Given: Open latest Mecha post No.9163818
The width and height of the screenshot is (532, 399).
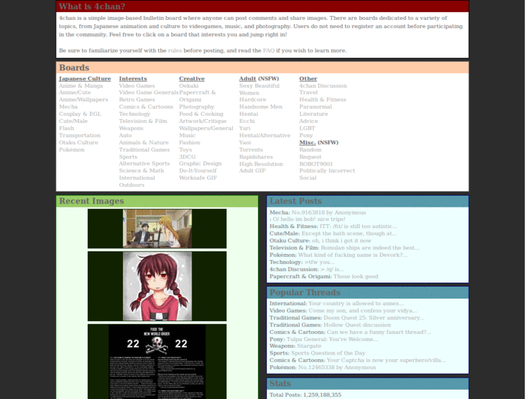Looking at the screenshot, I should point(329,212).
